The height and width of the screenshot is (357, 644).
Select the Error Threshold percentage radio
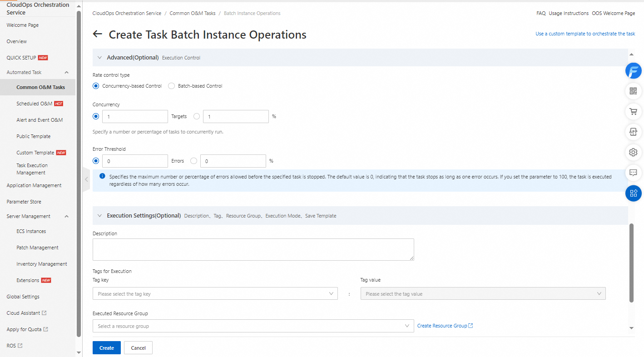click(194, 161)
